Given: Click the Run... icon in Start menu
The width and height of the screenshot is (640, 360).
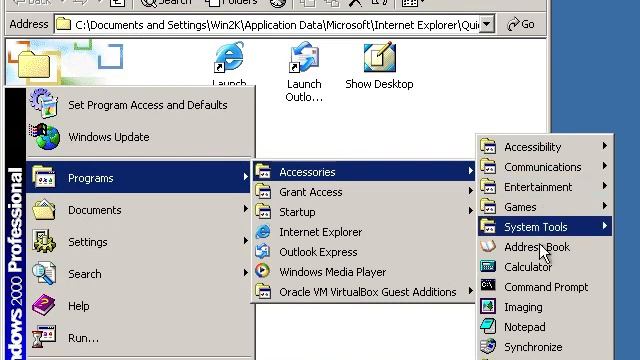Looking at the screenshot, I should coord(44,337).
